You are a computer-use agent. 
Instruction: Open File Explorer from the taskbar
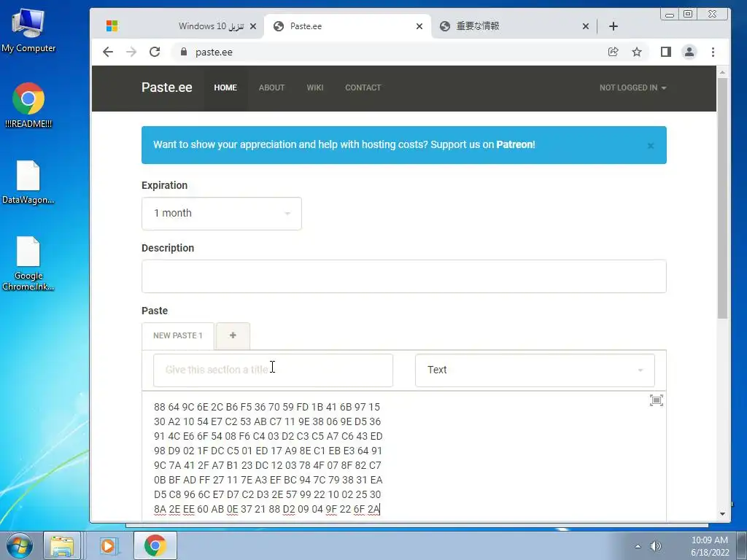62,545
